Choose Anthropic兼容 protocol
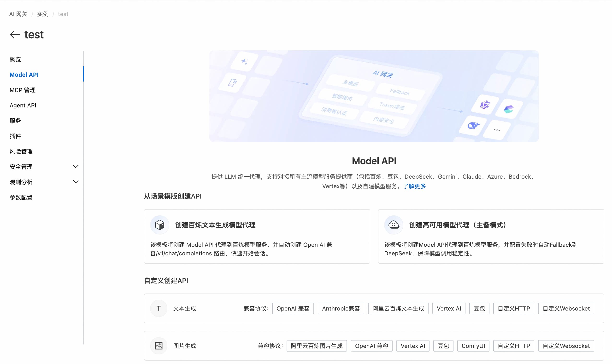This screenshot has width=612, height=364. point(341,308)
